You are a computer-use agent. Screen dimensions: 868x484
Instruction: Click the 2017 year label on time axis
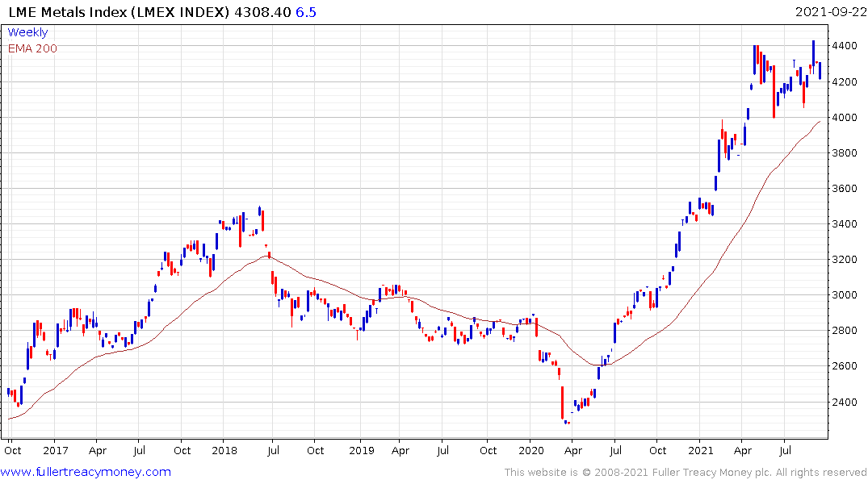point(56,451)
